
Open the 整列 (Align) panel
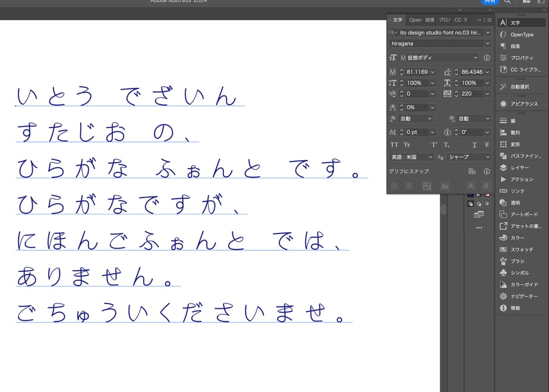(521, 132)
